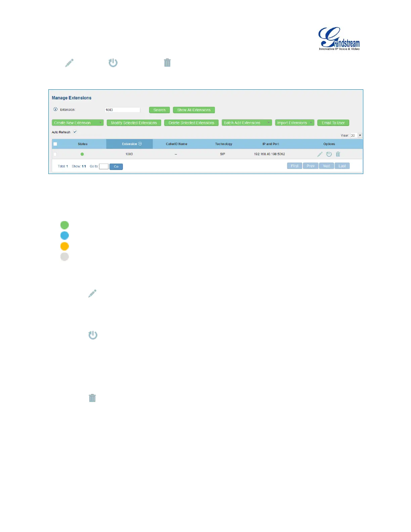Sort by the Technology column header
This screenshot has width=411, height=532.
(224, 144)
